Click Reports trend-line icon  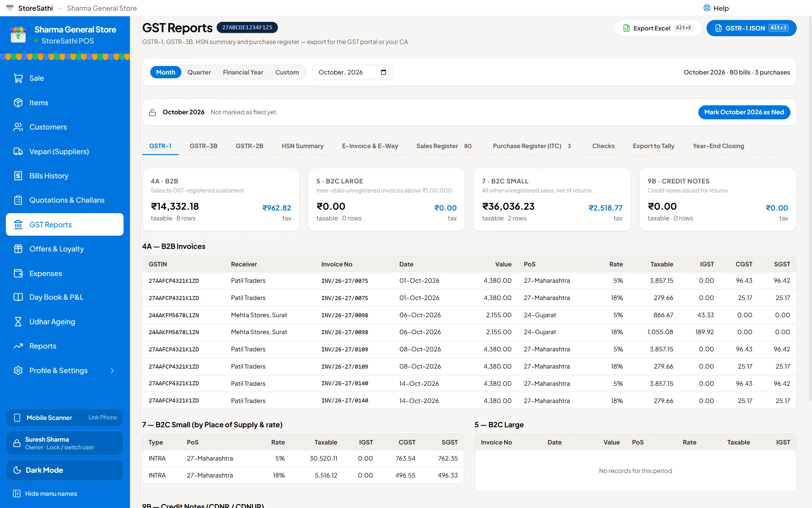click(18, 346)
